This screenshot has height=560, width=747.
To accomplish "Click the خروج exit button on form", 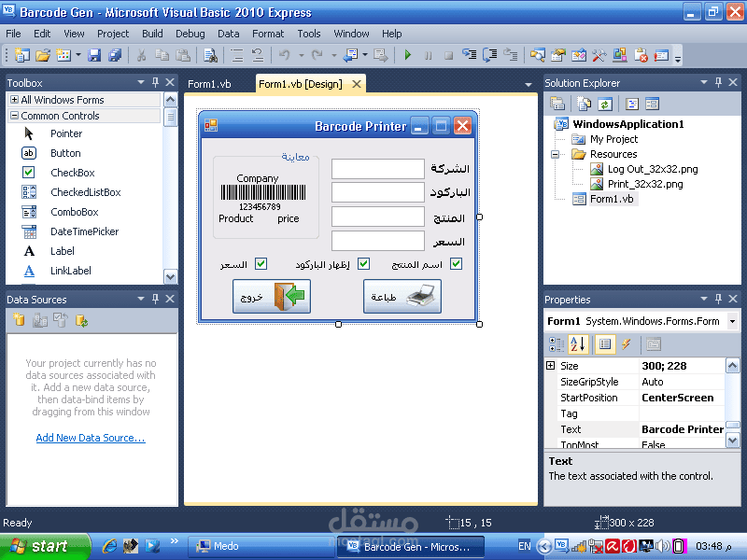I will point(272,296).
